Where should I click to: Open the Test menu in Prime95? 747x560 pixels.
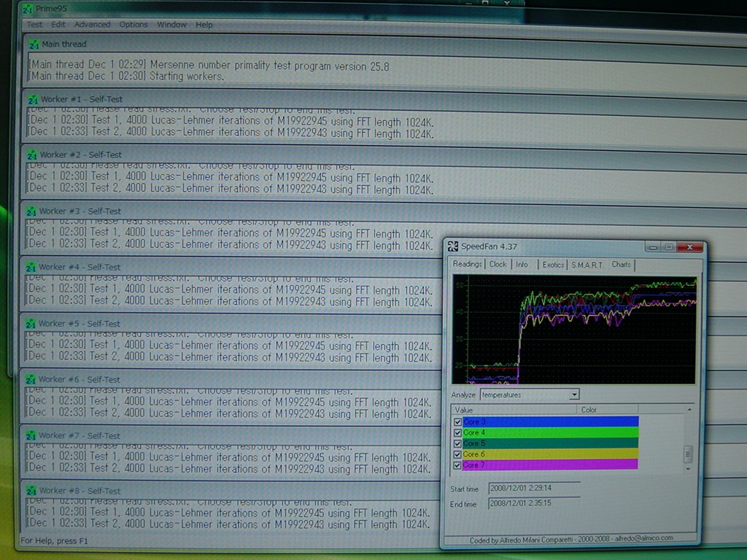pyautogui.click(x=34, y=24)
